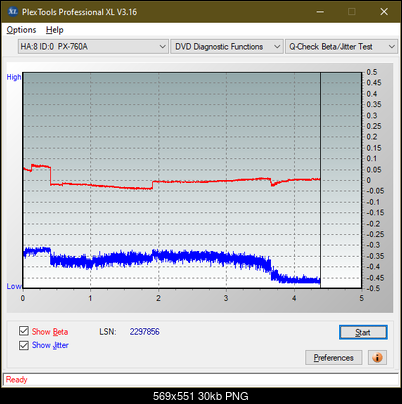Open the orange info icon button
Image resolution: width=402 pixels, height=404 pixels.
[377, 358]
